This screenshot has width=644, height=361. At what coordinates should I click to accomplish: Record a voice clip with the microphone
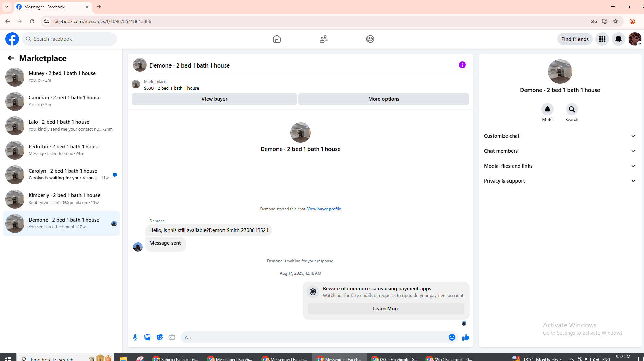(x=135, y=337)
